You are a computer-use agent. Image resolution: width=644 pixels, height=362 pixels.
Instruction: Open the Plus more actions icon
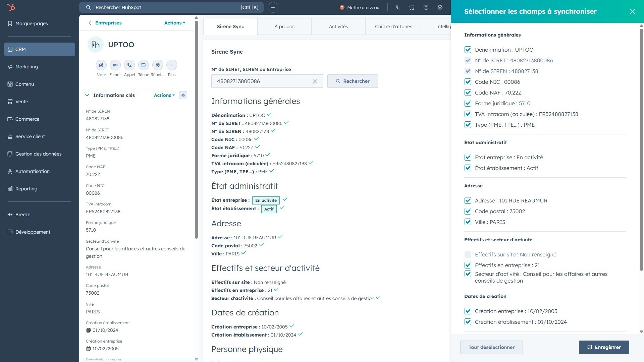(171, 65)
